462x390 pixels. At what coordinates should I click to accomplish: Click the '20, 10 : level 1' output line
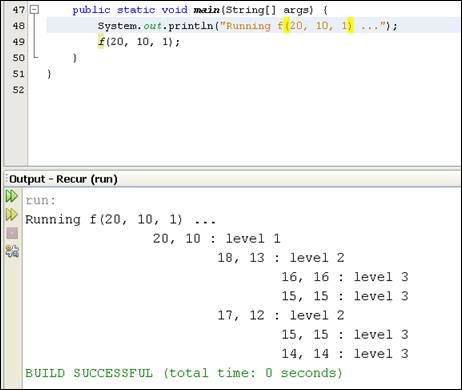(x=217, y=239)
